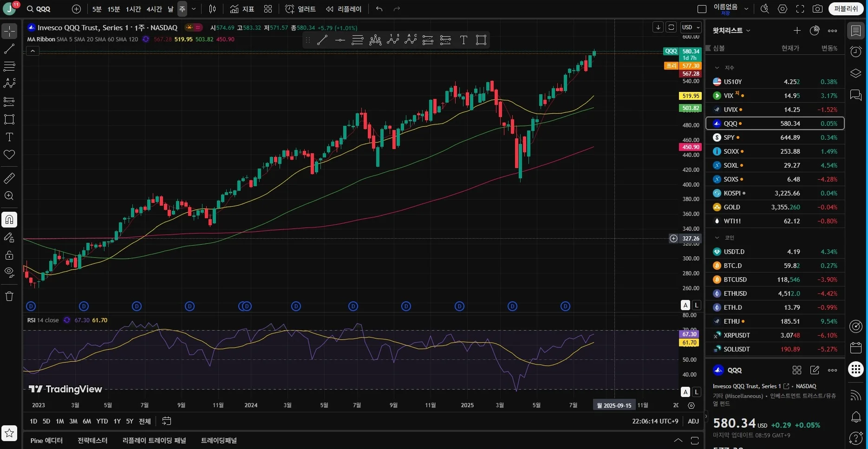This screenshot has width=868, height=449.
Task: Switch to the 전략테스터 tab
Action: (x=92, y=441)
